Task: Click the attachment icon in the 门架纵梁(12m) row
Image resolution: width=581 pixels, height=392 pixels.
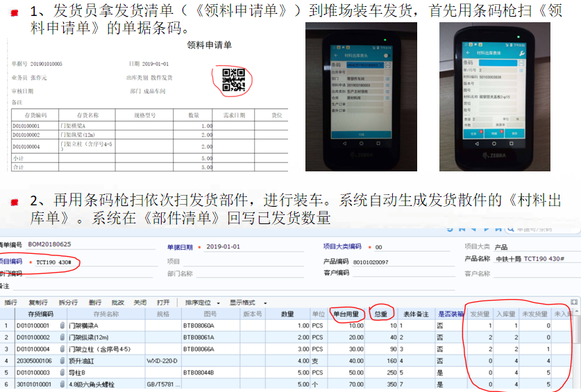Action: tap(62, 337)
